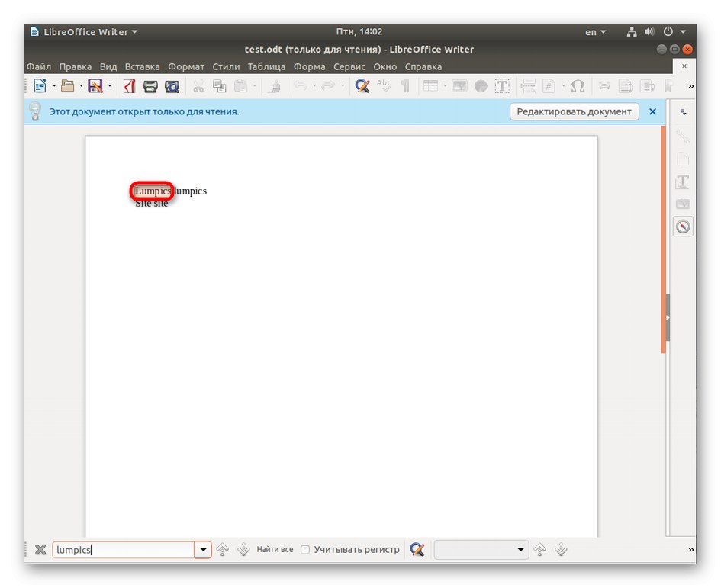Toggle formatting marks pilcrow icon

405,86
